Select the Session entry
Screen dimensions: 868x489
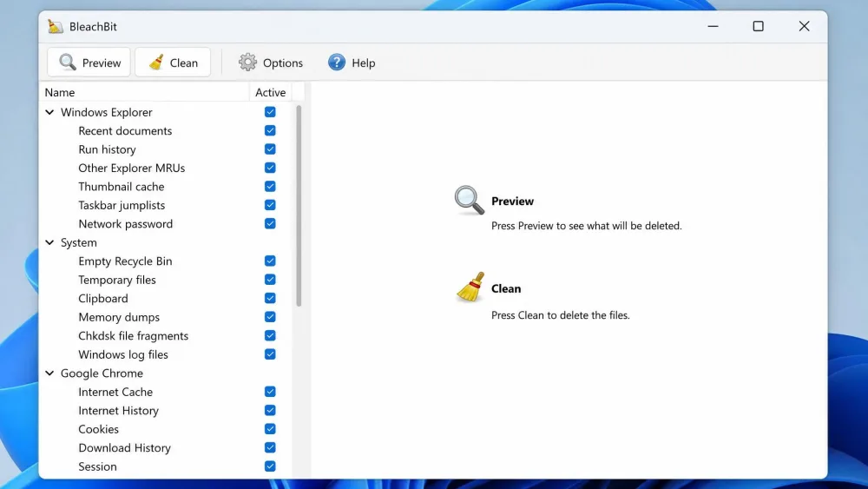[97, 466]
